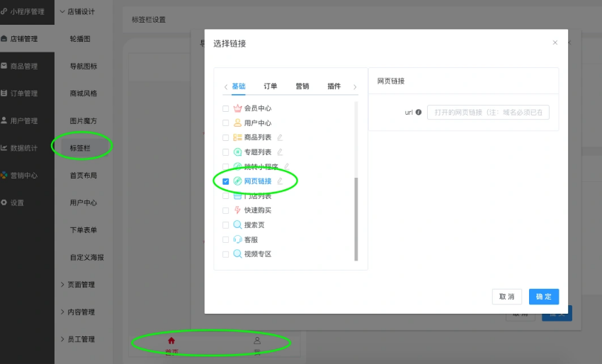Screen dimensions: 602x364
Task: Click the 店铺管理 shop icon in sidebar
Action: (4, 38)
